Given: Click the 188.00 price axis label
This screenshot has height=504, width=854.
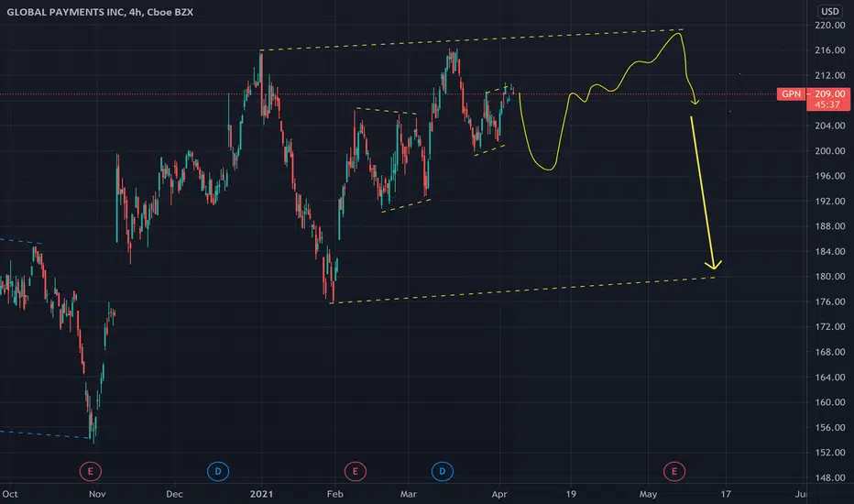Looking at the screenshot, I should [x=829, y=226].
